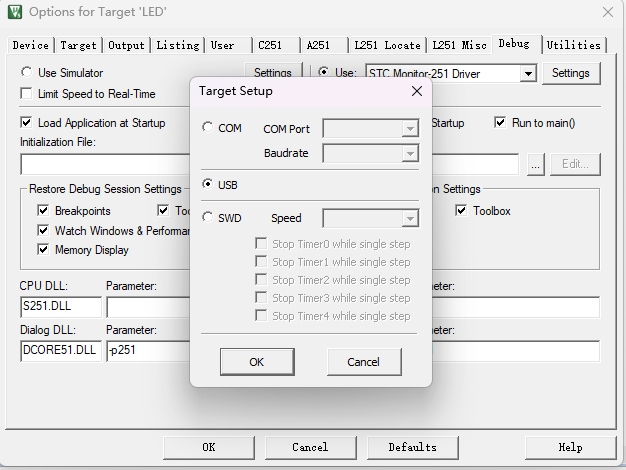This screenshot has height=470, width=626.
Task: Toggle Limit Speed to Real-Time checkbox
Action: (x=26, y=93)
